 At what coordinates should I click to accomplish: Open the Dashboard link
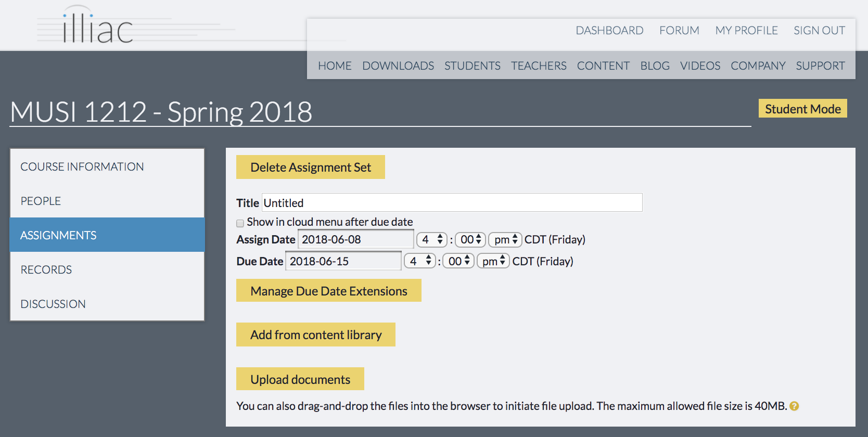tap(609, 30)
